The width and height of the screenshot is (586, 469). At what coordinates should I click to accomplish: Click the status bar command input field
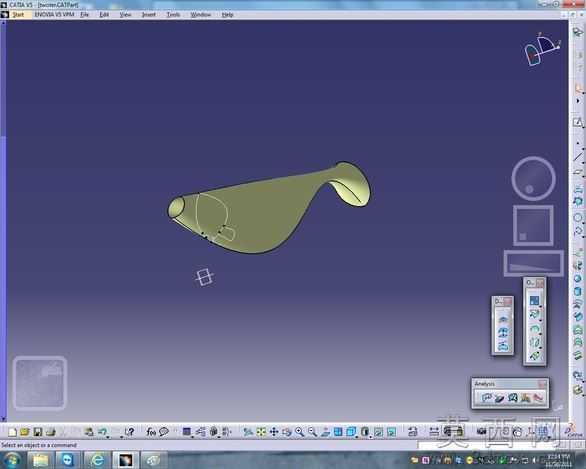(490, 445)
